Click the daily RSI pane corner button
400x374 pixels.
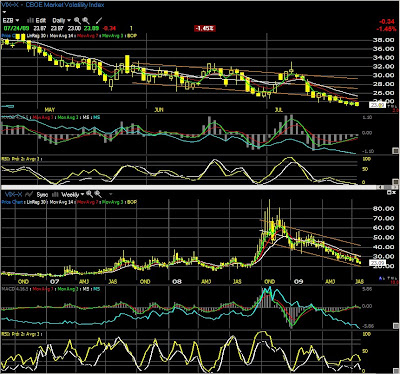coord(396,182)
